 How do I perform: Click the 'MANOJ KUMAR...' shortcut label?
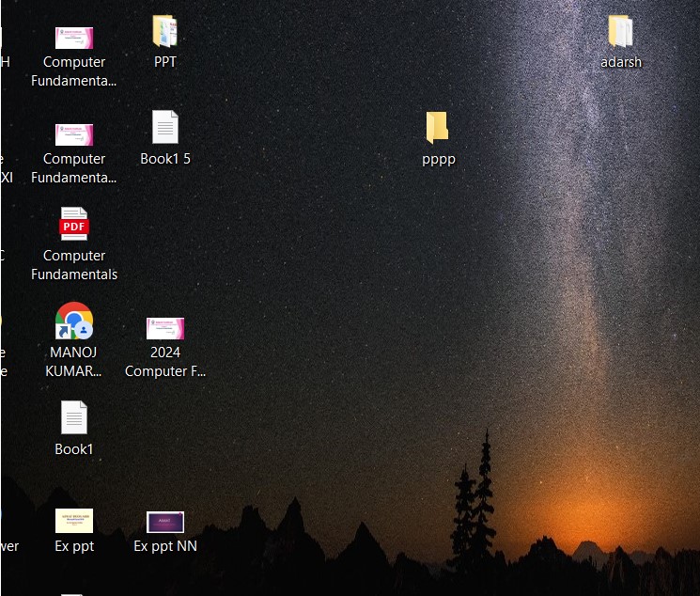73,361
